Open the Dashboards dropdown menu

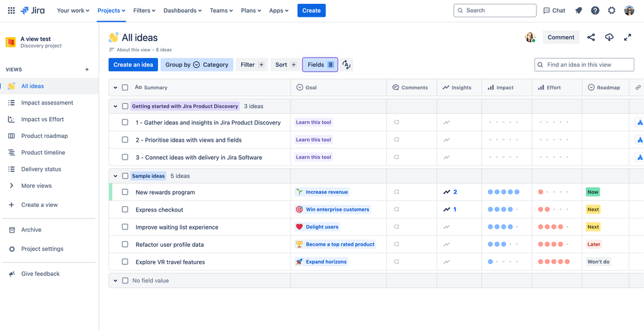[x=182, y=11]
